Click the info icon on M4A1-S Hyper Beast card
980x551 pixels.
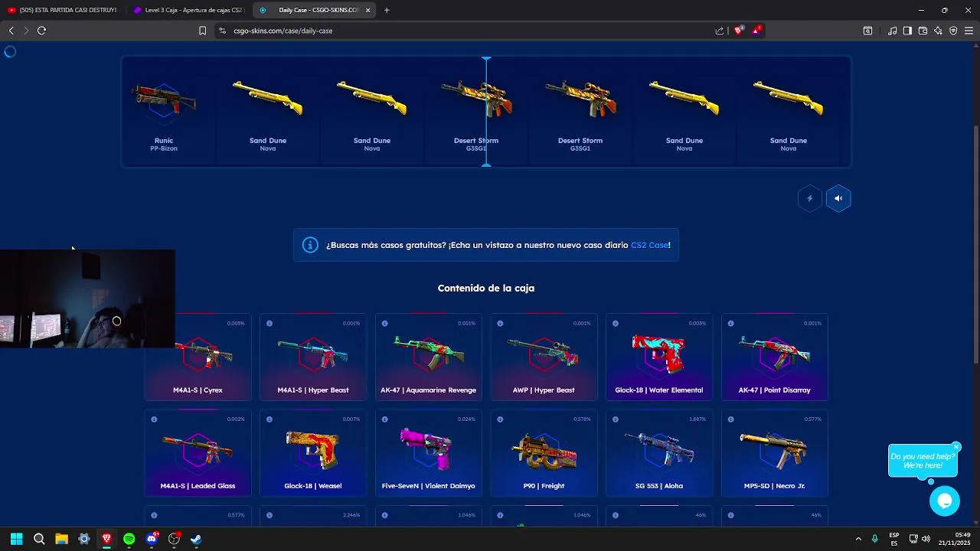coord(269,324)
